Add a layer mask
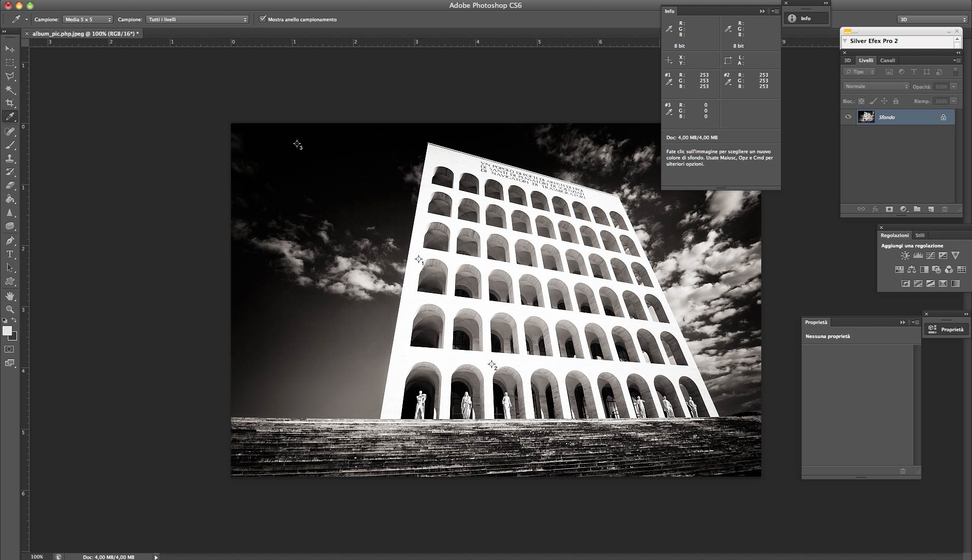Screen dimensions: 972x560 pos(889,209)
